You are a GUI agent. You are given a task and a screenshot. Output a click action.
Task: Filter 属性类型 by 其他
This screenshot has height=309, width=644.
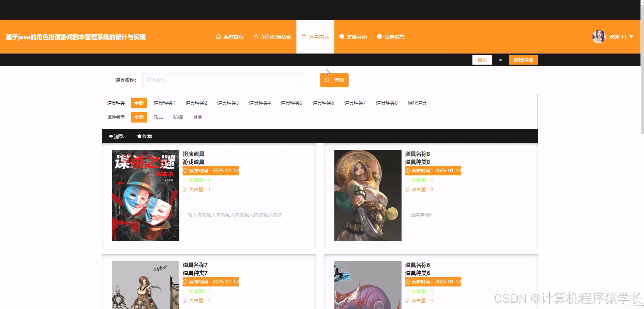(x=197, y=117)
